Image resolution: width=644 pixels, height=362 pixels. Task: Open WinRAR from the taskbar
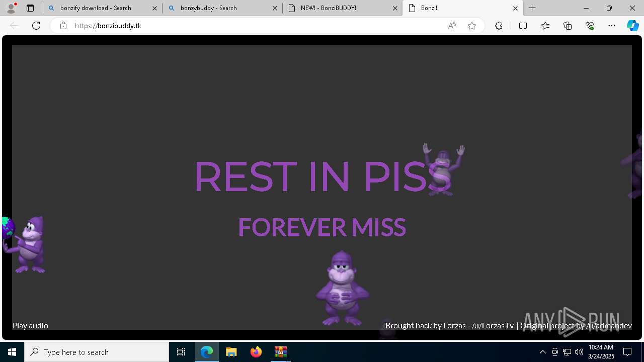tap(280, 352)
